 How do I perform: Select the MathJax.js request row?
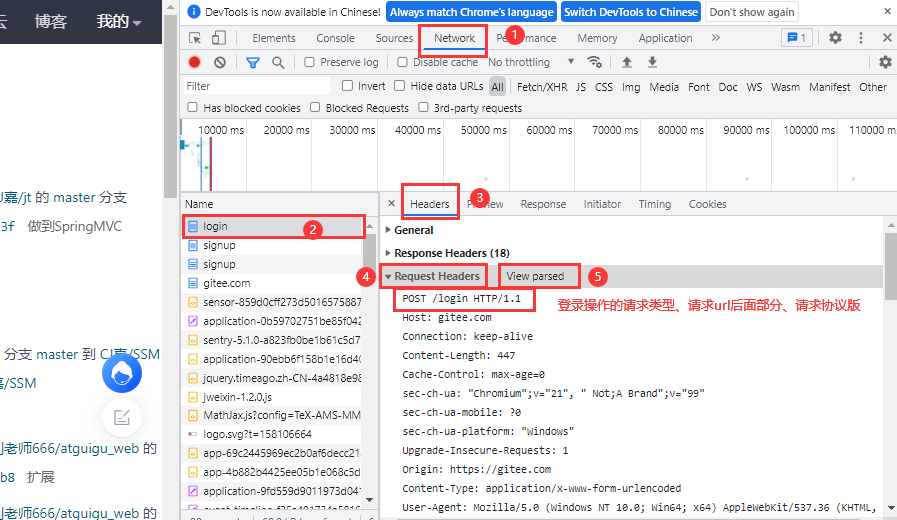coord(273,415)
